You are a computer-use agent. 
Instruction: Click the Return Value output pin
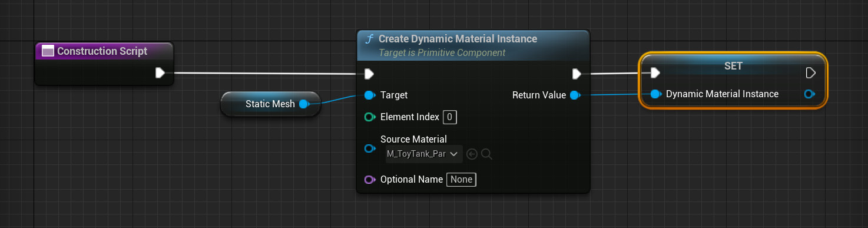tap(575, 95)
